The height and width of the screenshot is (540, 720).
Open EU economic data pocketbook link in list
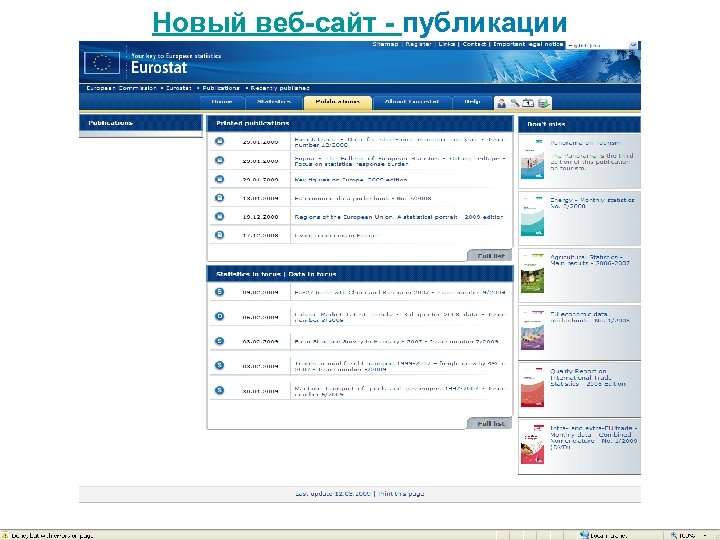coord(363,198)
